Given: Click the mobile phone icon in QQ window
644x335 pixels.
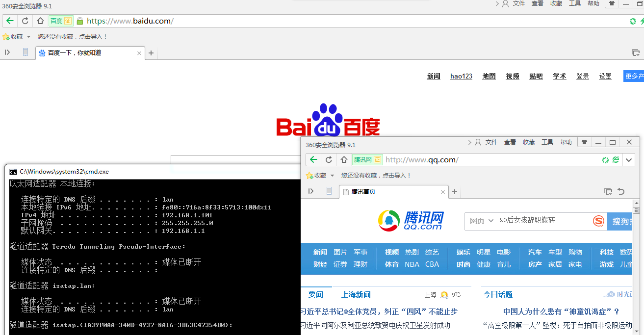Looking at the screenshot, I should coord(329,191).
